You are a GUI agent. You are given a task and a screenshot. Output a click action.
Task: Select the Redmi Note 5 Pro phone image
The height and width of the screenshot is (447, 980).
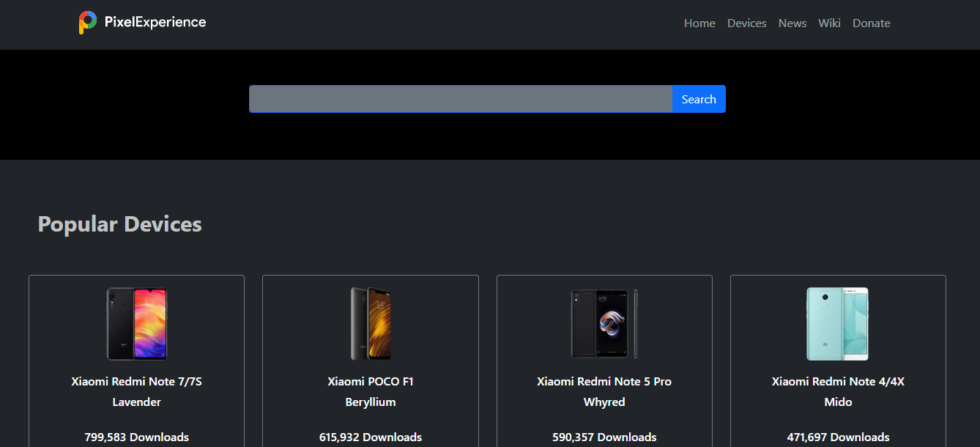point(604,324)
